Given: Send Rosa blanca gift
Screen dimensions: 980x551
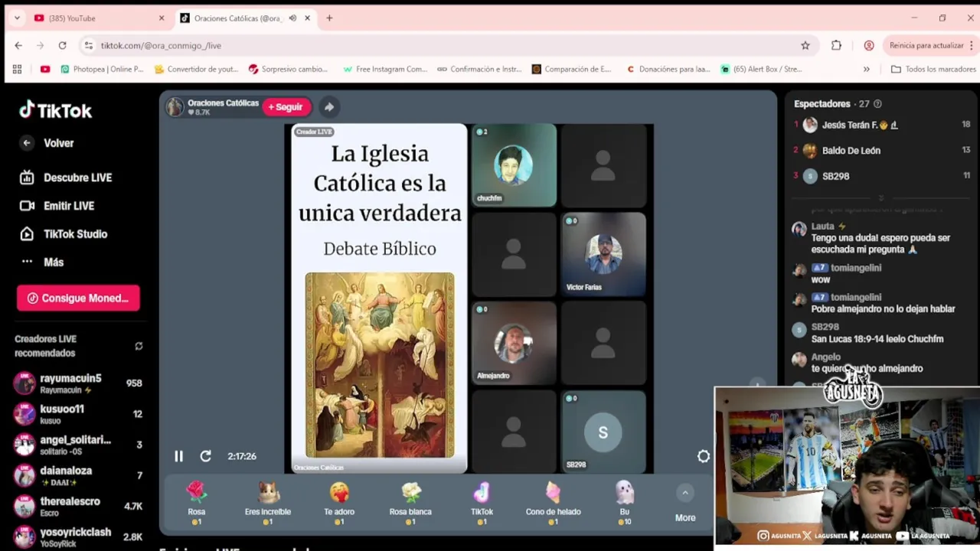Looking at the screenshot, I should [410, 502].
